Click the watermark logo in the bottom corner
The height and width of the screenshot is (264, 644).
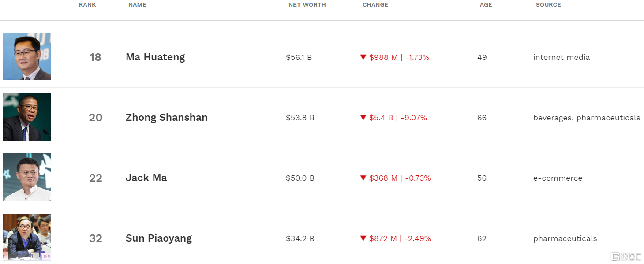(625, 257)
